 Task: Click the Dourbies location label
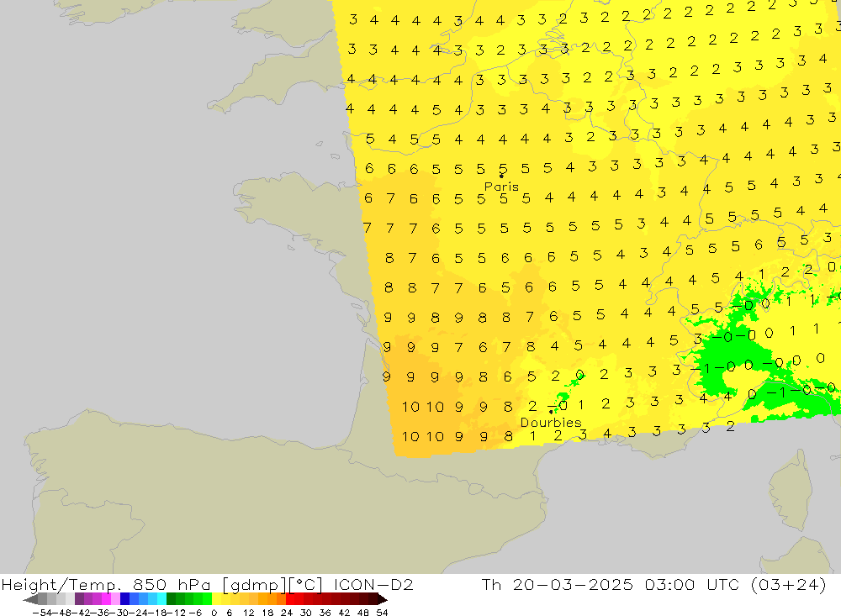[551, 423]
